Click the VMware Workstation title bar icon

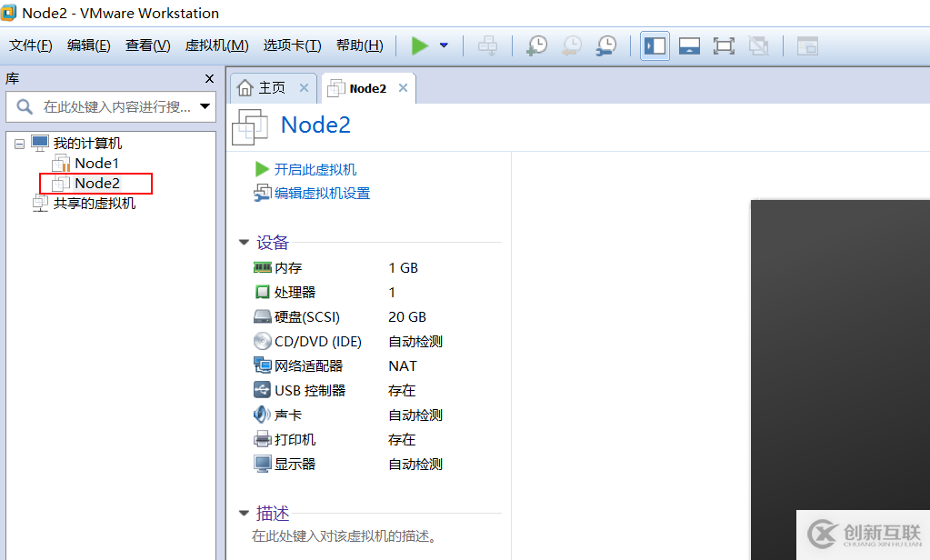pos(8,13)
